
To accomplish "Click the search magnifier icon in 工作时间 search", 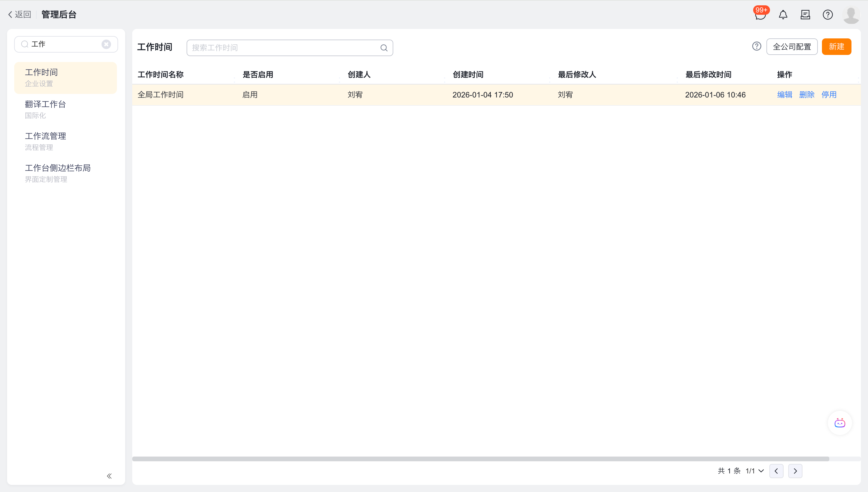I will click(x=384, y=48).
